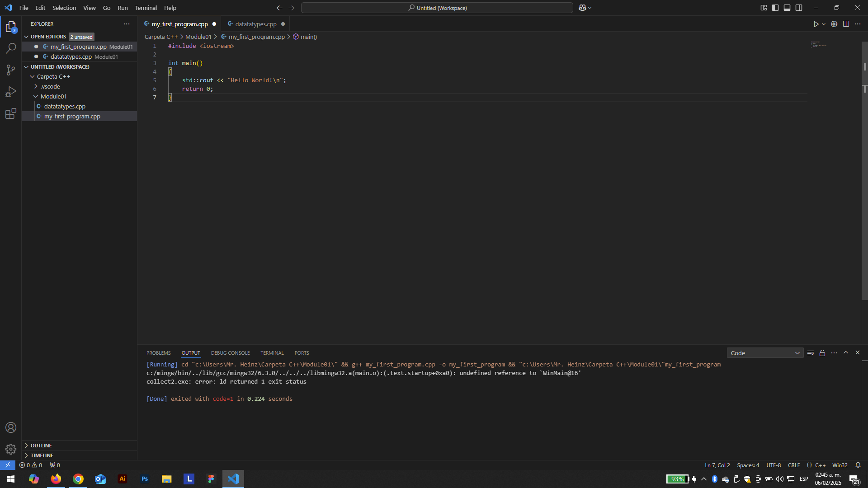Viewport: 868px width, 488px height.
Task: Open the Manage gear icon
Action: point(11,449)
